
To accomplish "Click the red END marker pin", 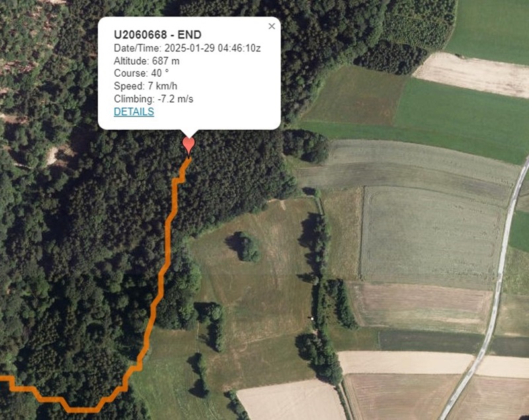I will tap(188, 146).
